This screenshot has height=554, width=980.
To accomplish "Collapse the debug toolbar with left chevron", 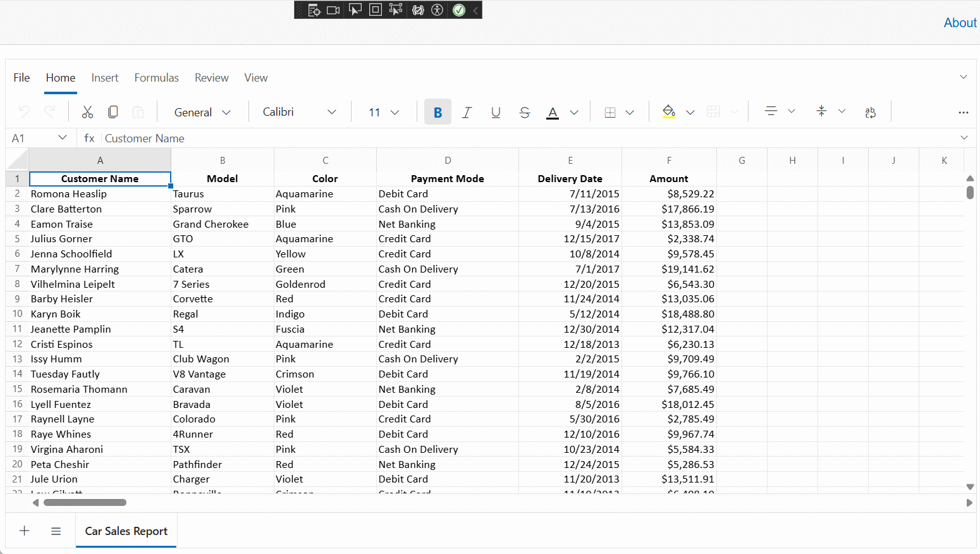I will [x=475, y=10].
